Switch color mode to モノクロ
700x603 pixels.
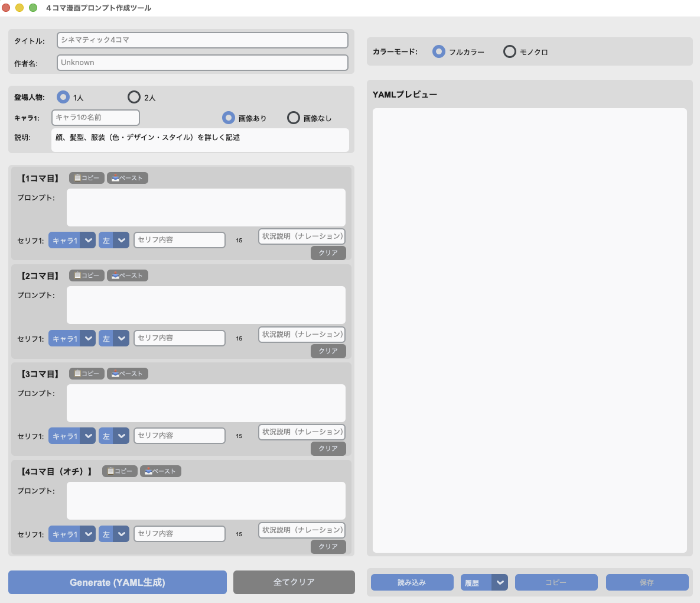[509, 51]
